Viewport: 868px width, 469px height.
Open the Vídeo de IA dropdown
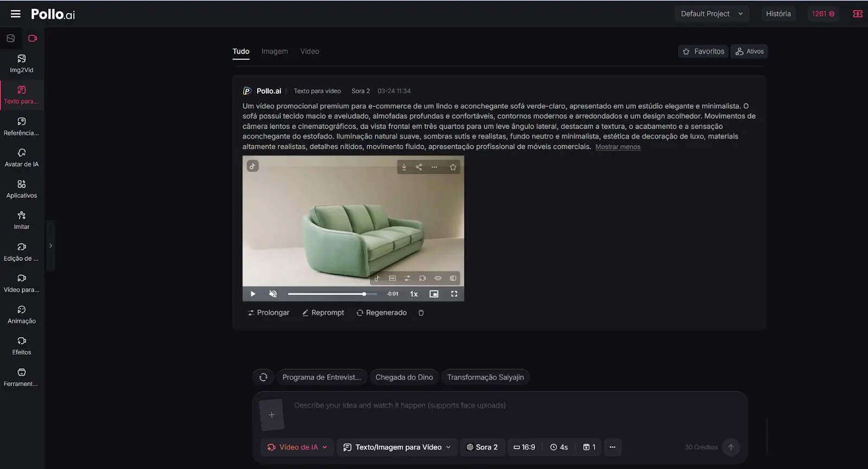[297, 447]
